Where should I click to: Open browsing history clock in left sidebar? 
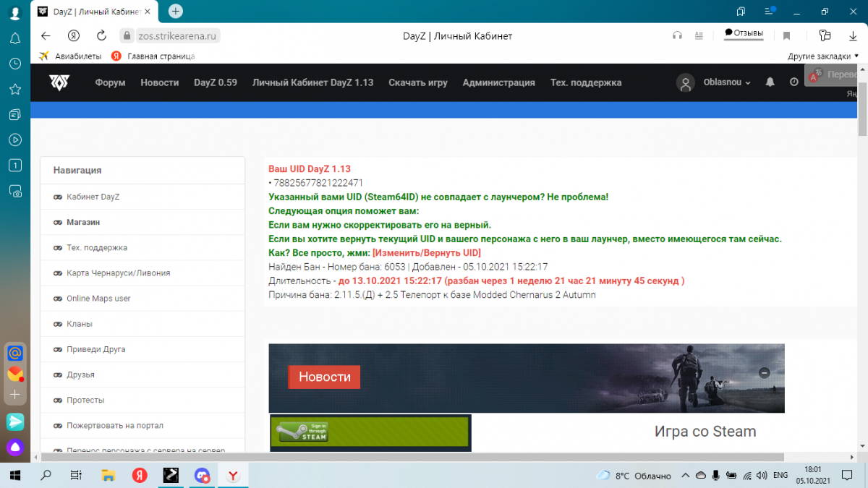pyautogui.click(x=14, y=64)
